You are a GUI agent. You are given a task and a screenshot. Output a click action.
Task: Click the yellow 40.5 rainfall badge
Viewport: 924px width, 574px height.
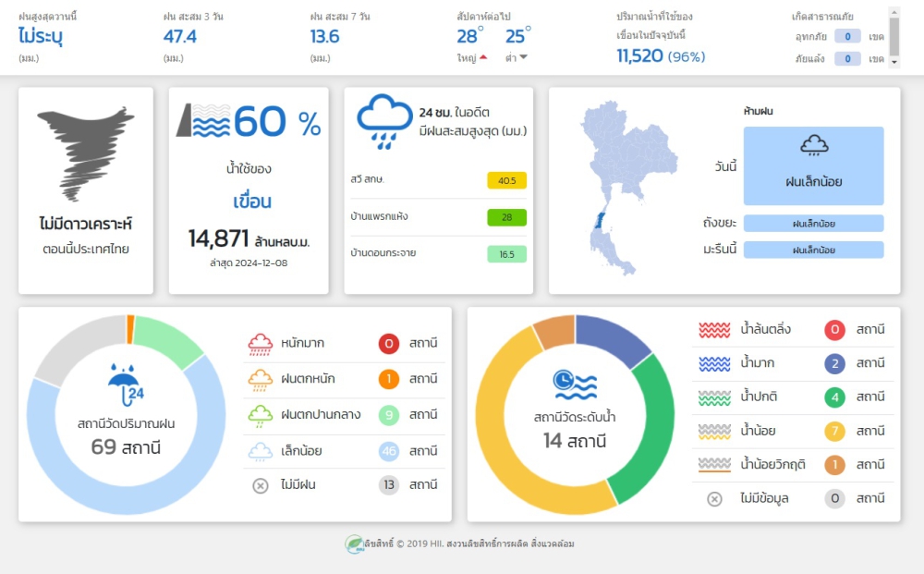(506, 180)
